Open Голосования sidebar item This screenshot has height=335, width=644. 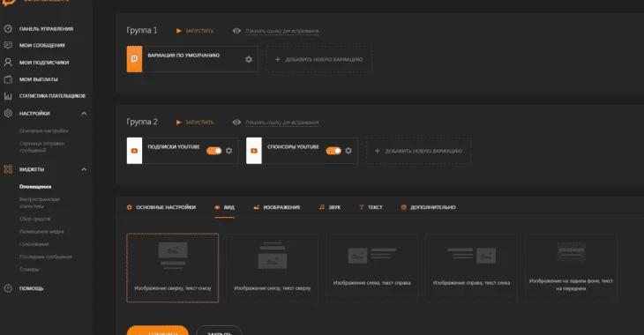pyautogui.click(x=34, y=244)
